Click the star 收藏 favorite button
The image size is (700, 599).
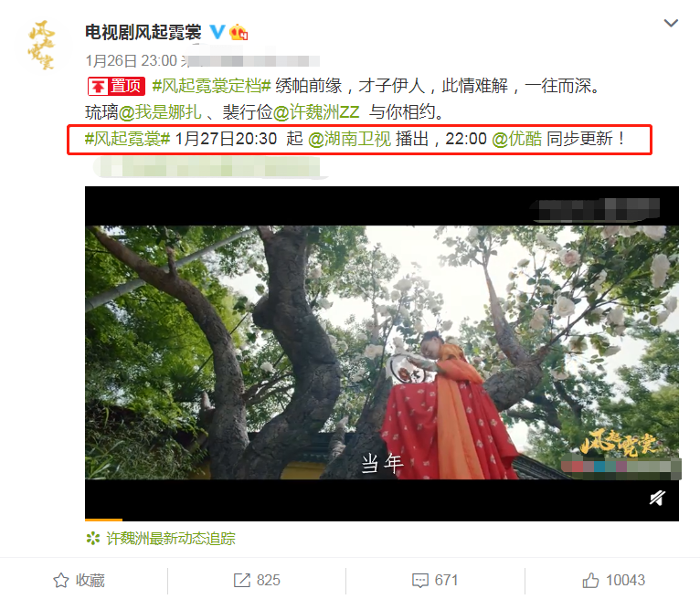[x=79, y=580]
